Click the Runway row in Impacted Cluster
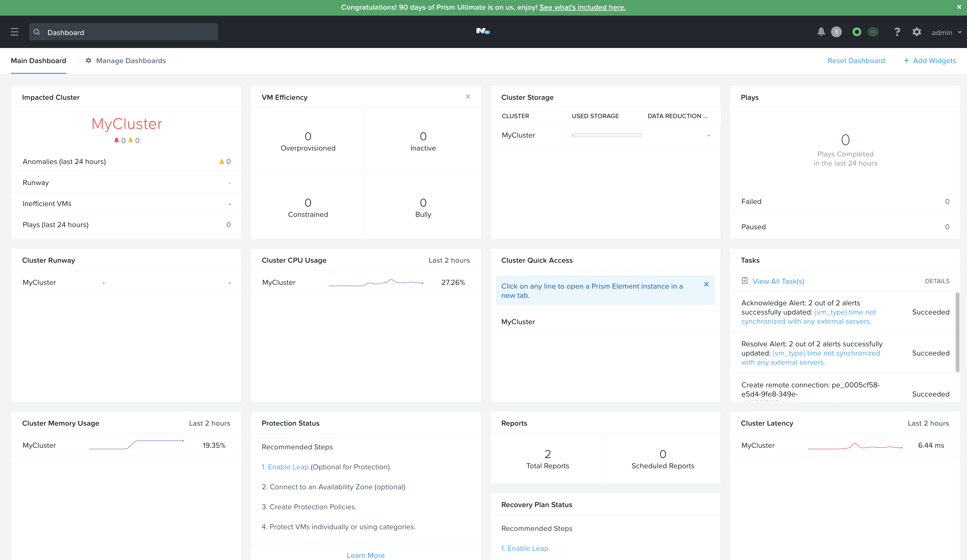Viewport: 967px width, 560px height. (126, 183)
